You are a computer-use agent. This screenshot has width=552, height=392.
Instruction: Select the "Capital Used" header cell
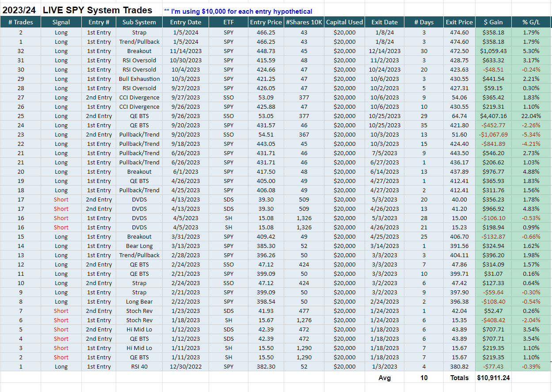click(x=344, y=22)
